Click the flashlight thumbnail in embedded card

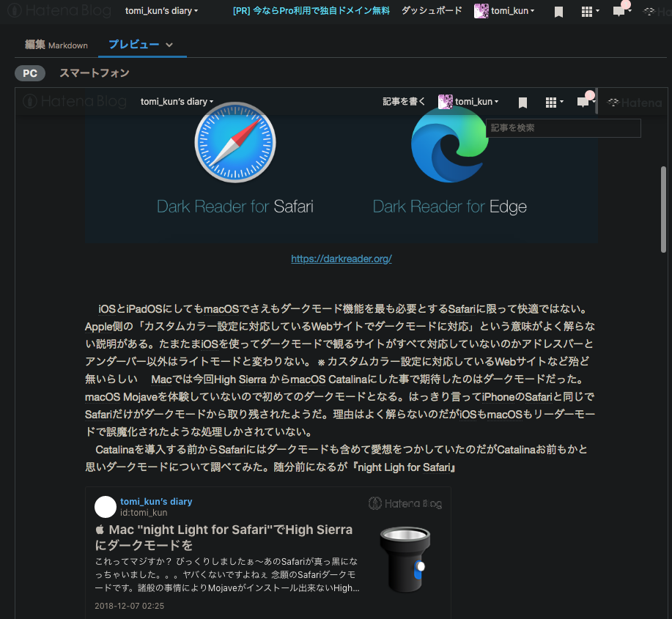(x=405, y=559)
